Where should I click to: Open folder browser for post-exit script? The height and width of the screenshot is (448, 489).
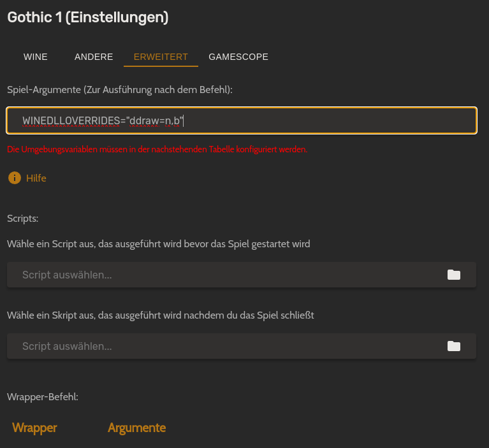[x=453, y=347]
